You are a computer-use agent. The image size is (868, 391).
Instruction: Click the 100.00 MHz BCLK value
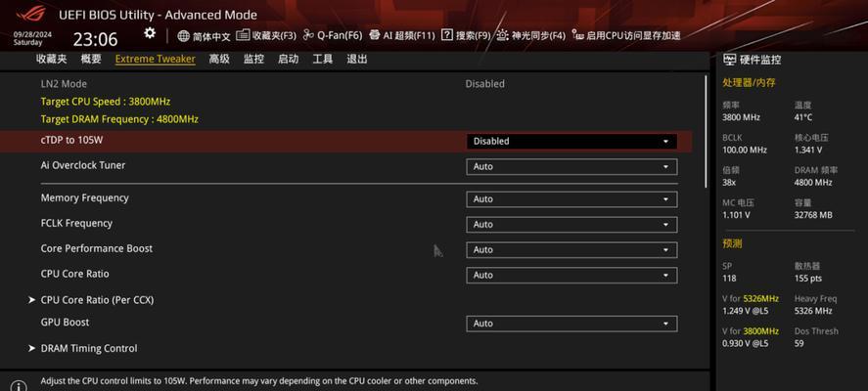click(x=745, y=150)
